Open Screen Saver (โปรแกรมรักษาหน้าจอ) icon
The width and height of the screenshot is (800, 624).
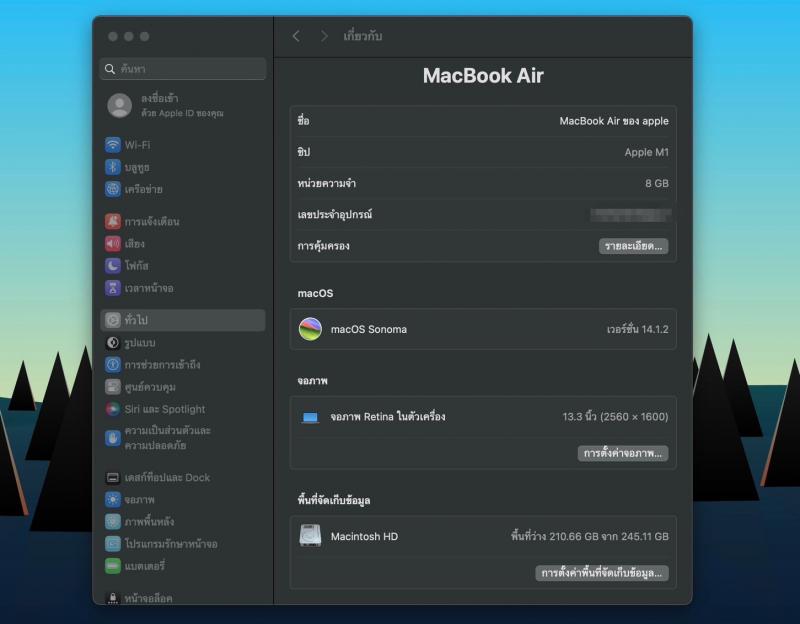pos(113,543)
